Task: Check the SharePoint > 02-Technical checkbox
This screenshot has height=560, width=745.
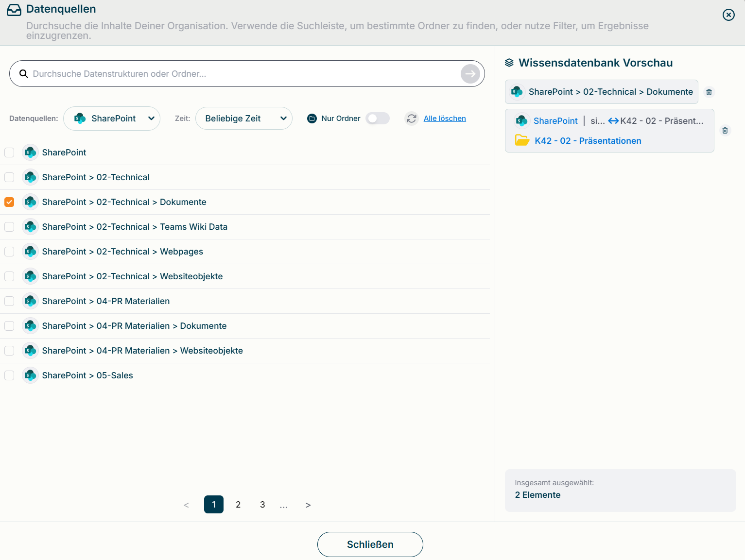Action: pos(9,177)
